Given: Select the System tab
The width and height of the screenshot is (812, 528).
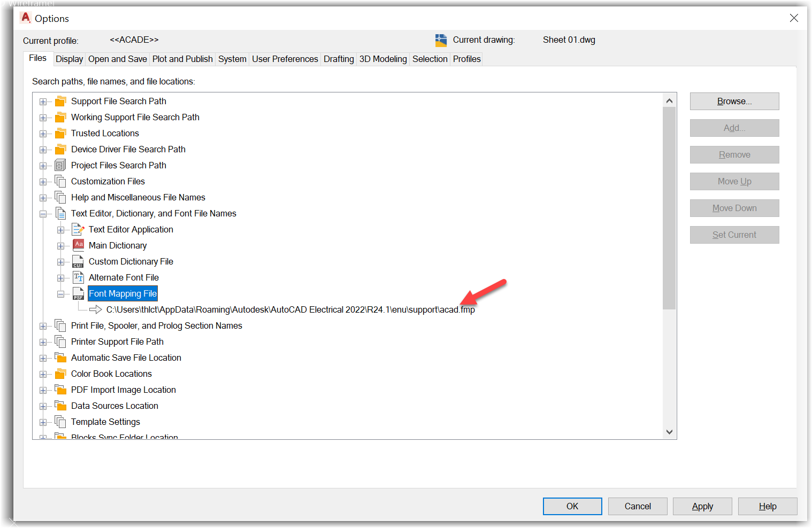Looking at the screenshot, I should click(232, 59).
